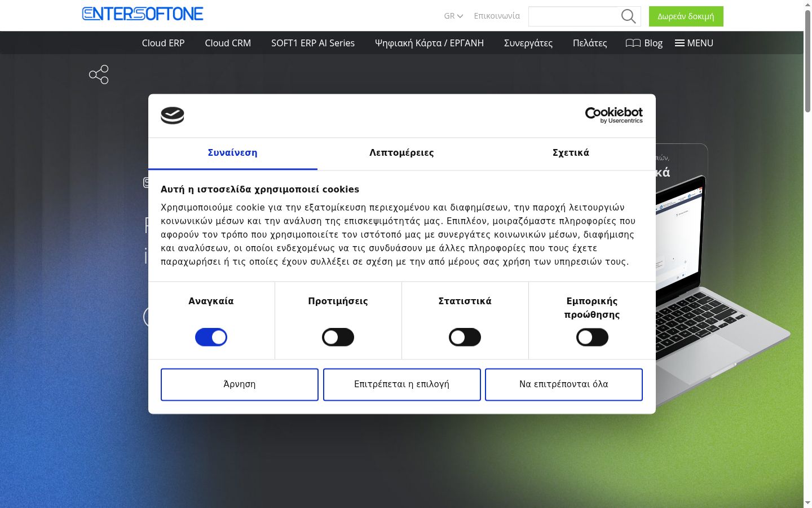Open the SOFT1 ERP AI Series menu
Image resolution: width=812 pixels, height=508 pixels.
pos(313,43)
